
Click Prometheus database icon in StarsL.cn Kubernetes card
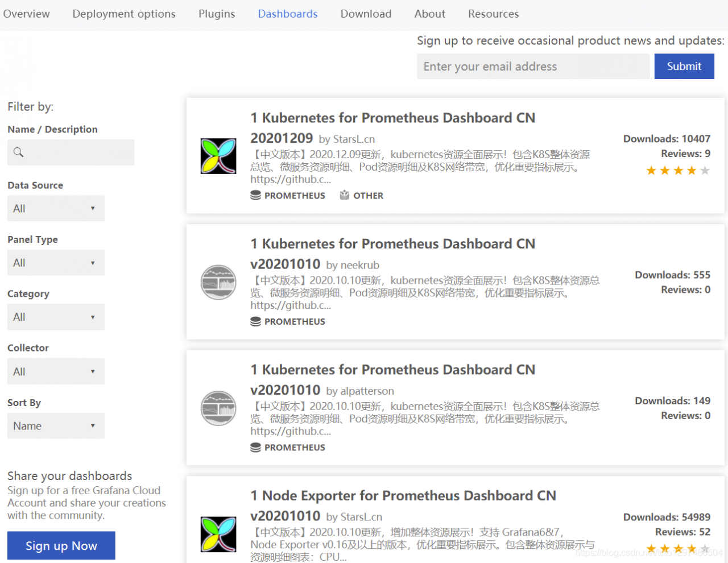(256, 195)
